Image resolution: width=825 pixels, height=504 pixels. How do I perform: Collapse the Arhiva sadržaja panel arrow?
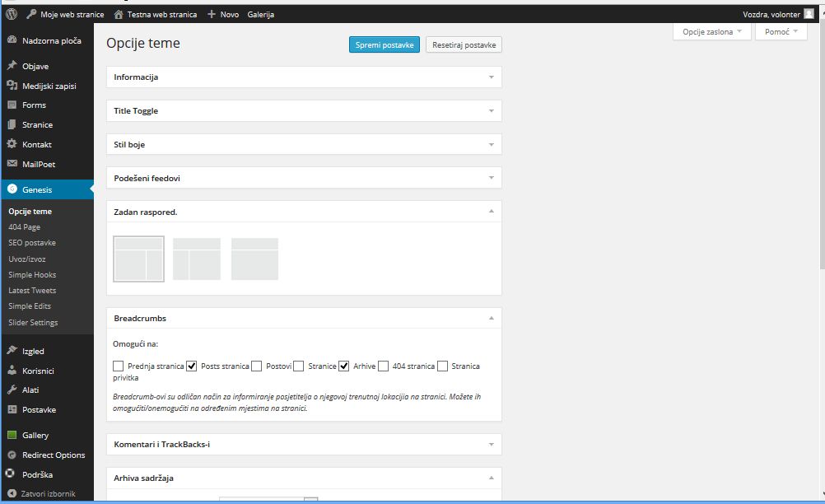[x=492, y=478]
